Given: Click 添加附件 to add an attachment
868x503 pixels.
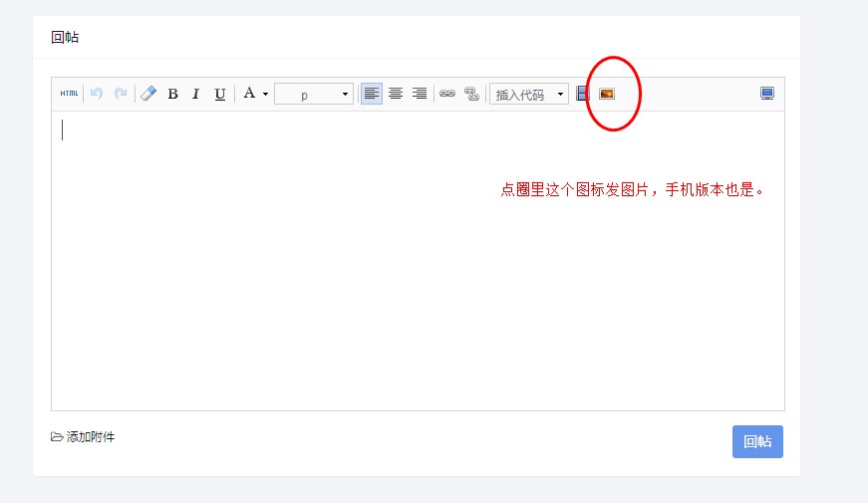Looking at the screenshot, I should tap(83, 437).
